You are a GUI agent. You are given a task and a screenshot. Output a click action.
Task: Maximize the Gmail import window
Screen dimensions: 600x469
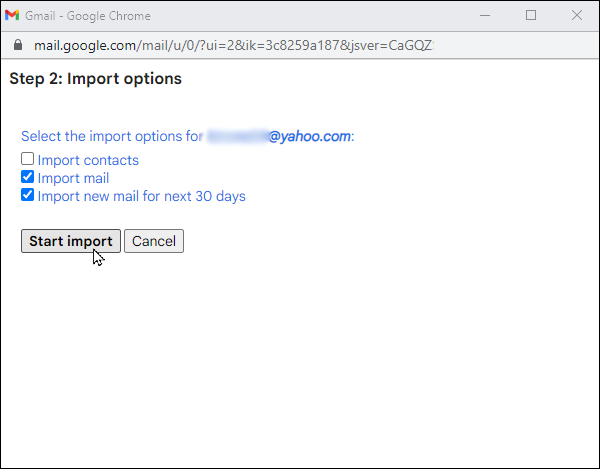[x=531, y=15]
